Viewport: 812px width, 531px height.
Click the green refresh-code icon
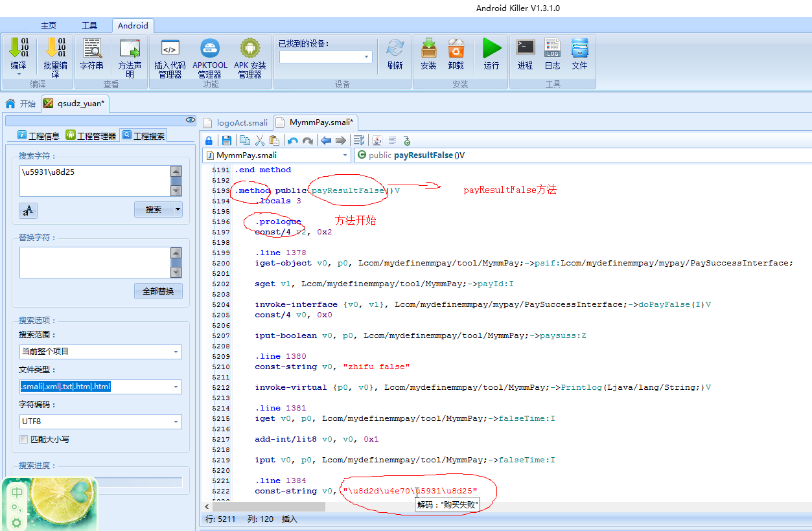pyautogui.click(x=407, y=141)
